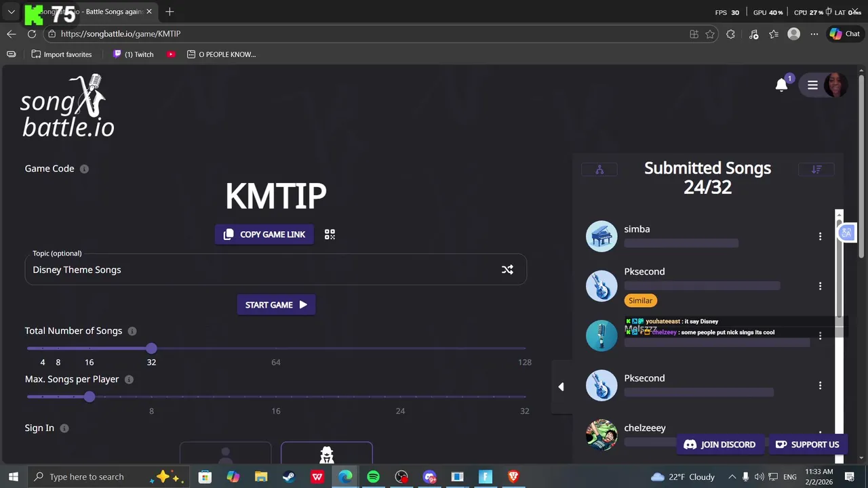This screenshot has width=868, height=488.
Task: Open Brave browser from the taskbar
Action: click(x=513, y=477)
